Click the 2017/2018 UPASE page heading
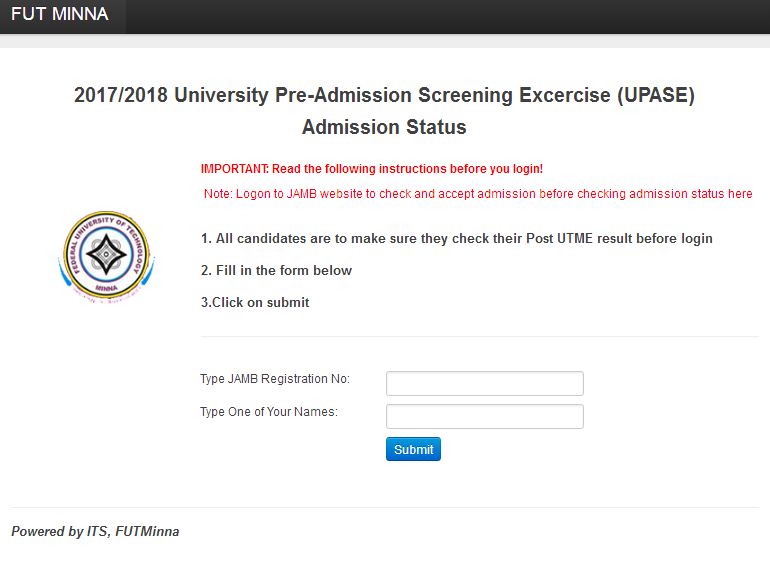The height and width of the screenshot is (562, 770). [x=384, y=96]
